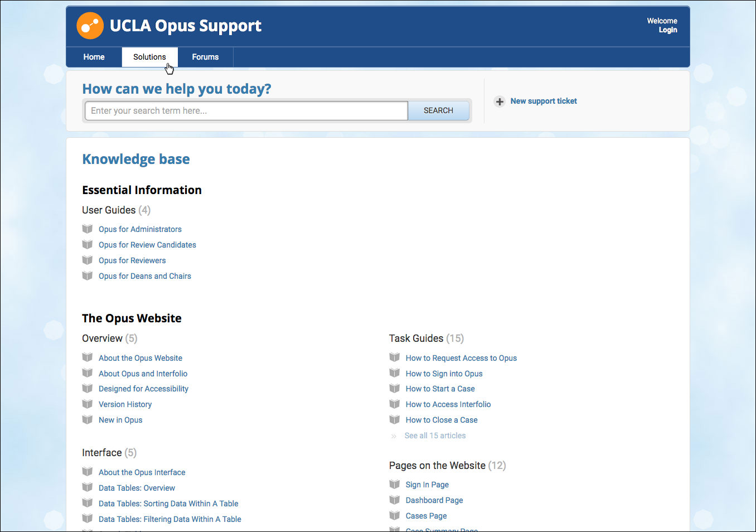The height and width of the screenshot is (532, 756).
Task: Click book icon next to Cases Page
Action: tap(395, 515)
